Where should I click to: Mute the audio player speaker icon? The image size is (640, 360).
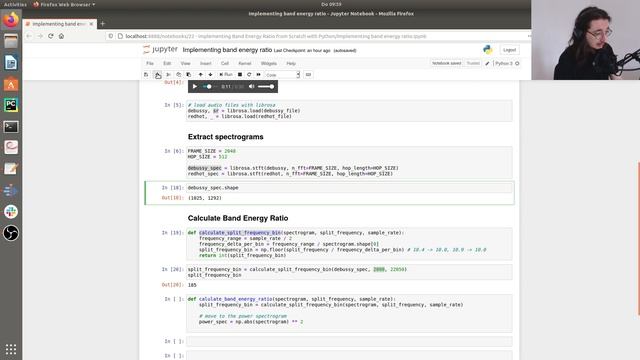(x=252, y=87)
